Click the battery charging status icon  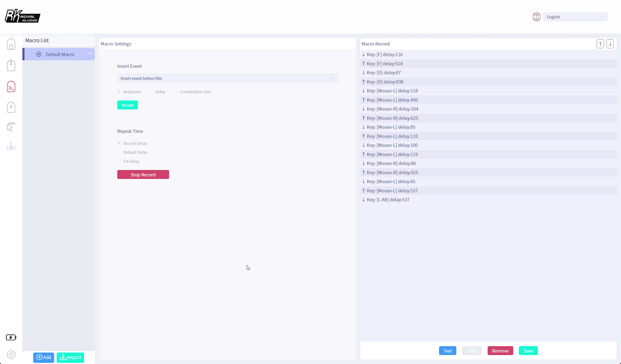pos(11,337)
